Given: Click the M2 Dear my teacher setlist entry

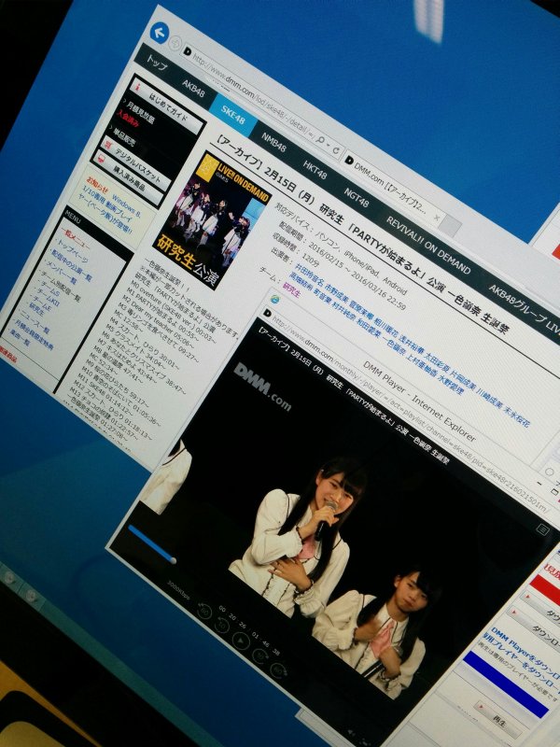Looking at the screenshot, I should pyautogui.click(x=160, y=321).
